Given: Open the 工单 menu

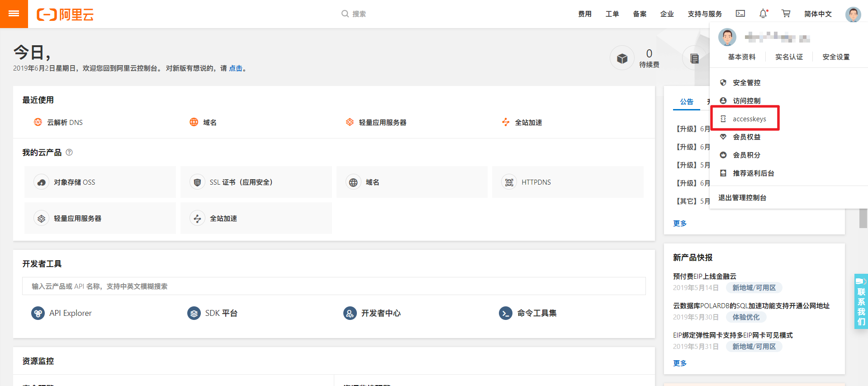Looking at the screenshot, I should click(x=612, y=14).
